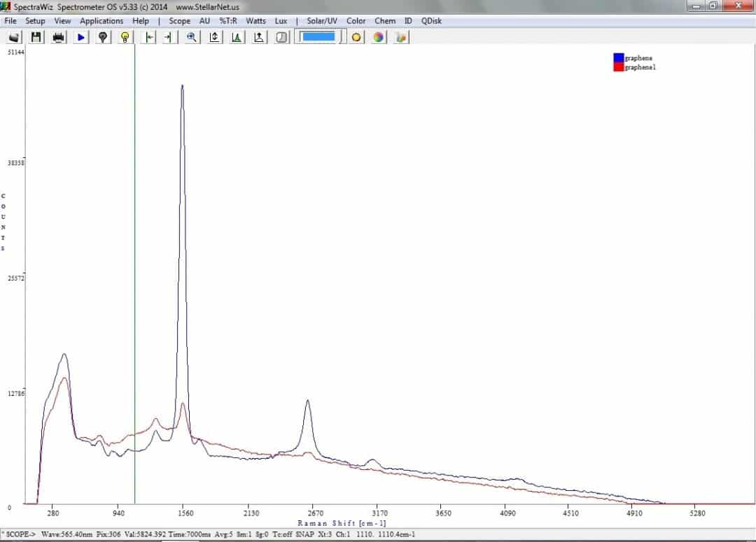
Task: Toggle the light reference bulb icon
Action: point(124,37)
